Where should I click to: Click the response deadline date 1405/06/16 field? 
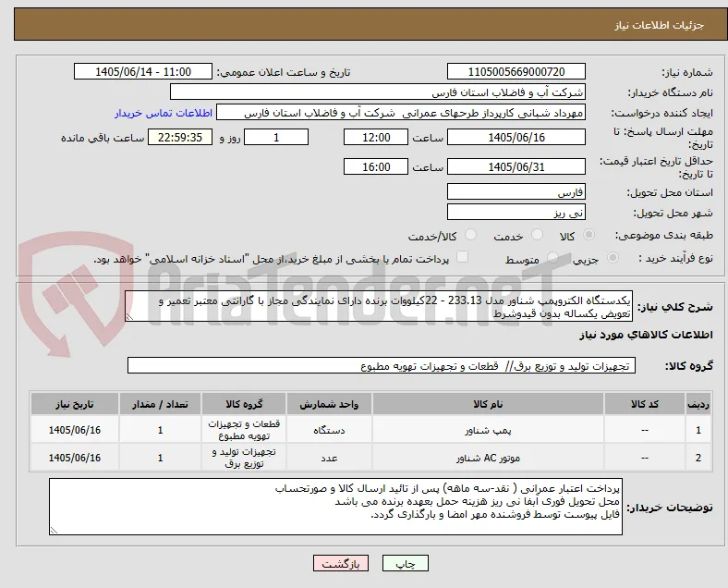[x=516, y=137]
